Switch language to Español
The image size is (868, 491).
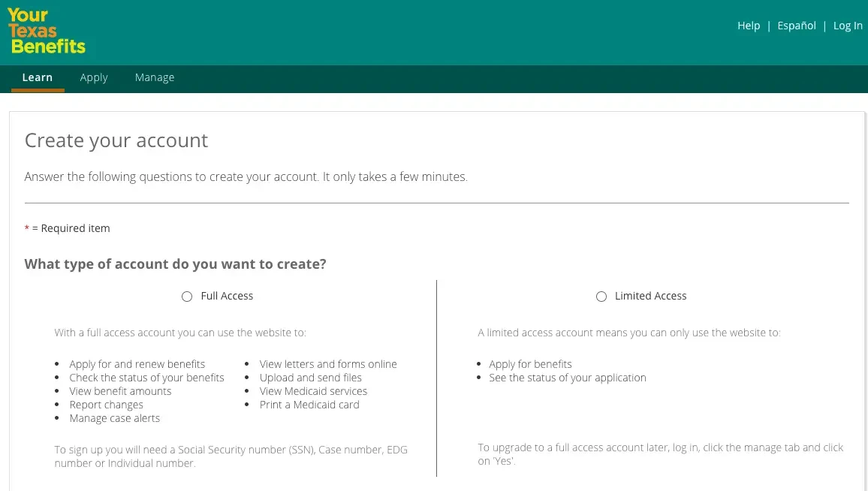[796, 26]
